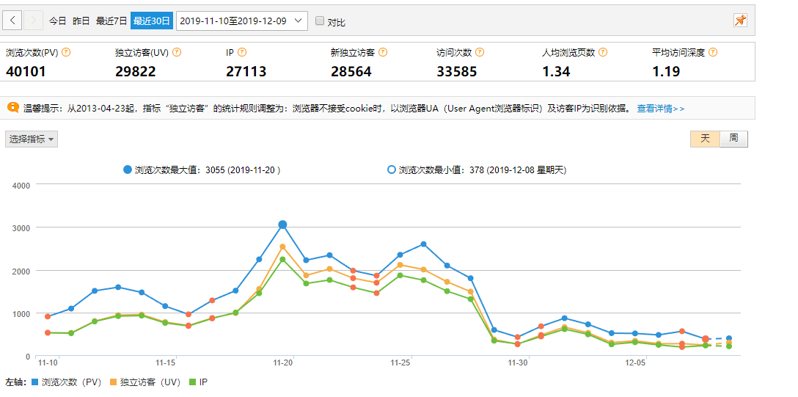This screenshot has height=397, width=798.
Task: Open help icon next to 浏览次数(PV)
Action: click(x=66, y=52)
